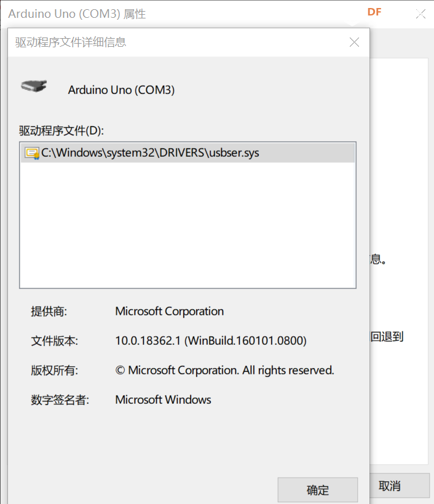The height and width of the screenshot is (504, 434).
Task: Click the Microsoft Windows digital signer value
Action: (x=163, y=400)
